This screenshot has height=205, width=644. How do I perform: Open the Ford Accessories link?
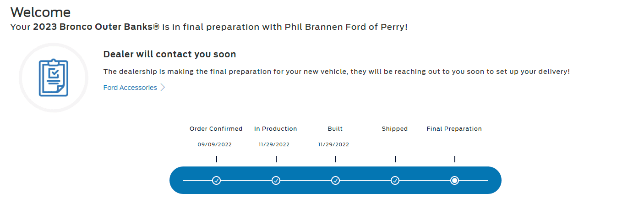(130, 88)
